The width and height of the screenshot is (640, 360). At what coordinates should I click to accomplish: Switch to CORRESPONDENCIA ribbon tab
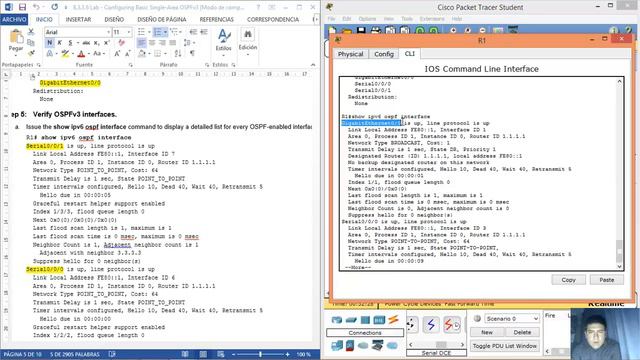(273, 19)
